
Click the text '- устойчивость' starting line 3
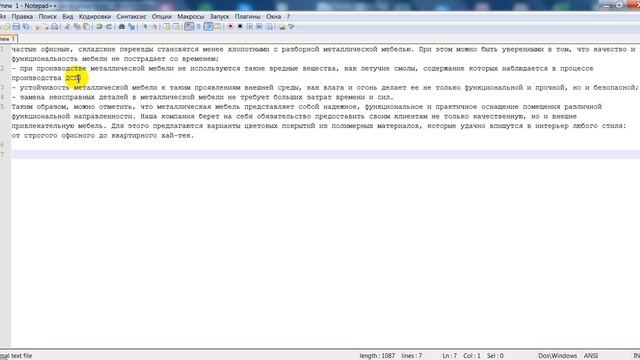pyautogui.click(x=40, y=88)
